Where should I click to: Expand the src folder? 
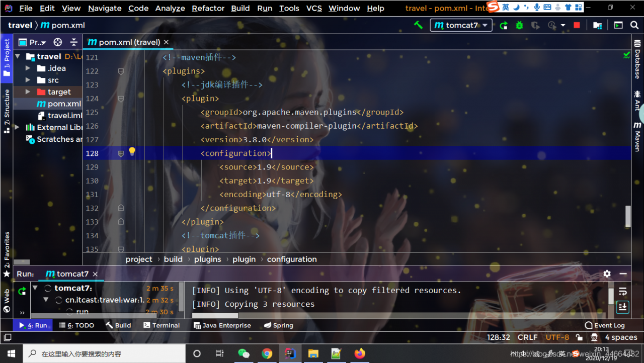click(x=28, y=80)
